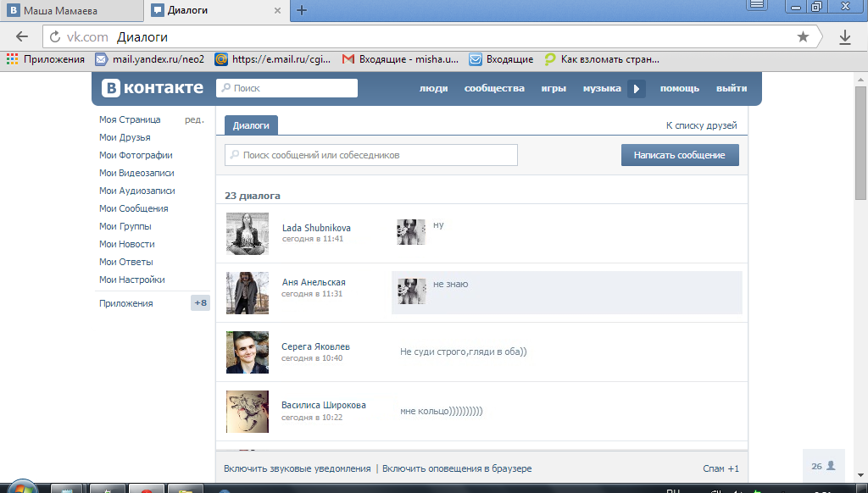Viewport: 868px width, 493px height.
Task: Select the Диалоги tab in messages
Action: point(251,125)
